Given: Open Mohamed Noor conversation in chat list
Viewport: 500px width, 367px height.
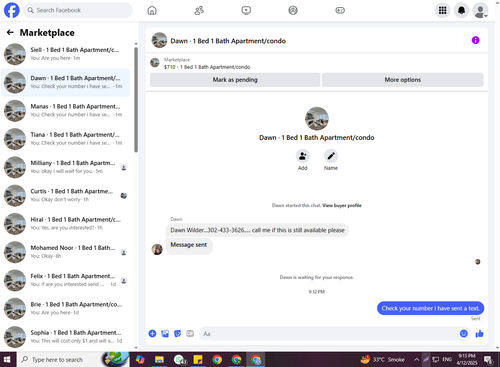Looking at the screenshot, I should click(x=66, y=252).
